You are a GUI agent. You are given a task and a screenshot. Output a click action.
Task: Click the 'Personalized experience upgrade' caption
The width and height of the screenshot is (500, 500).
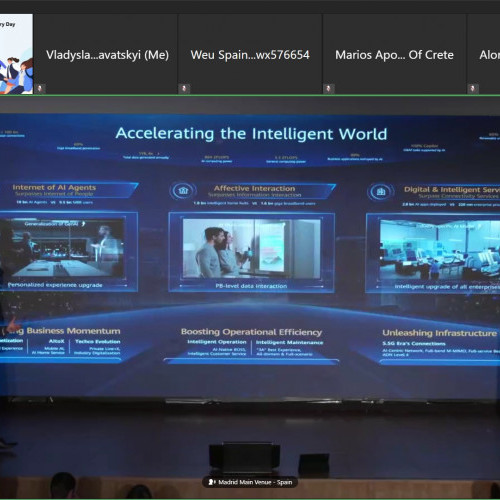point(55,285)
